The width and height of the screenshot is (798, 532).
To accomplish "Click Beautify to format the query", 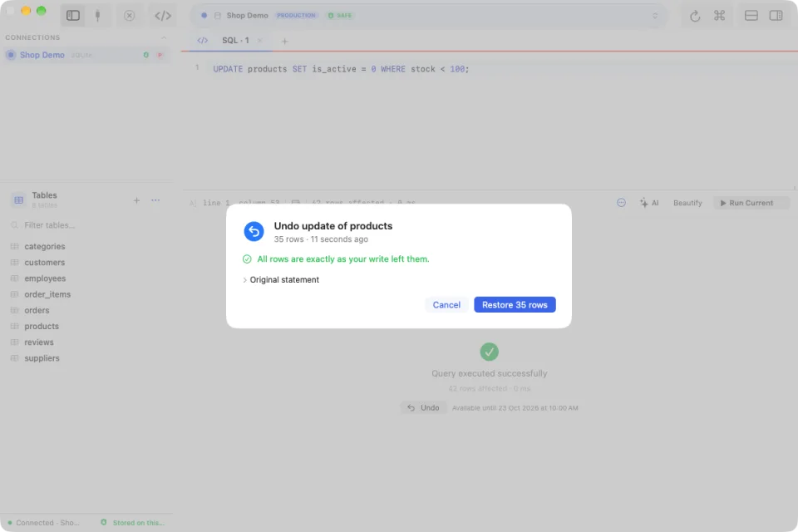I will 687,203.
